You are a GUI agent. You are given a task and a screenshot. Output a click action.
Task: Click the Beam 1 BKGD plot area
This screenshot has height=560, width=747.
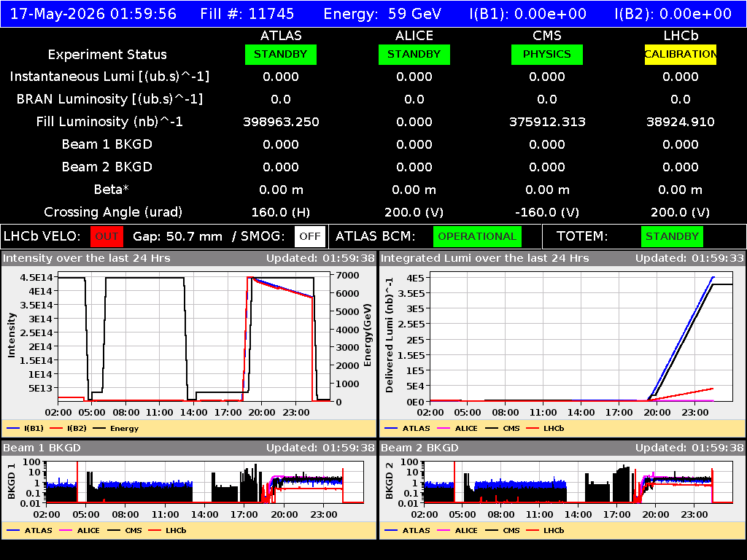pos(205,483)
